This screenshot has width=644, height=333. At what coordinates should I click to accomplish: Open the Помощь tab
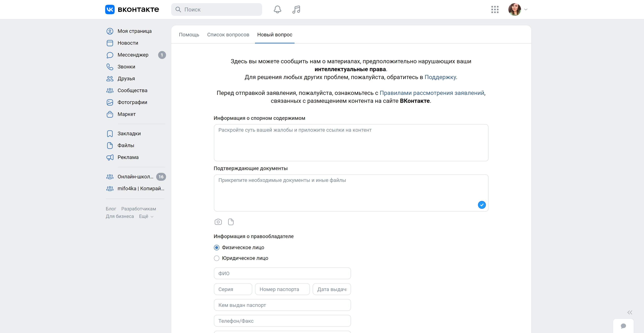(189, 35)
